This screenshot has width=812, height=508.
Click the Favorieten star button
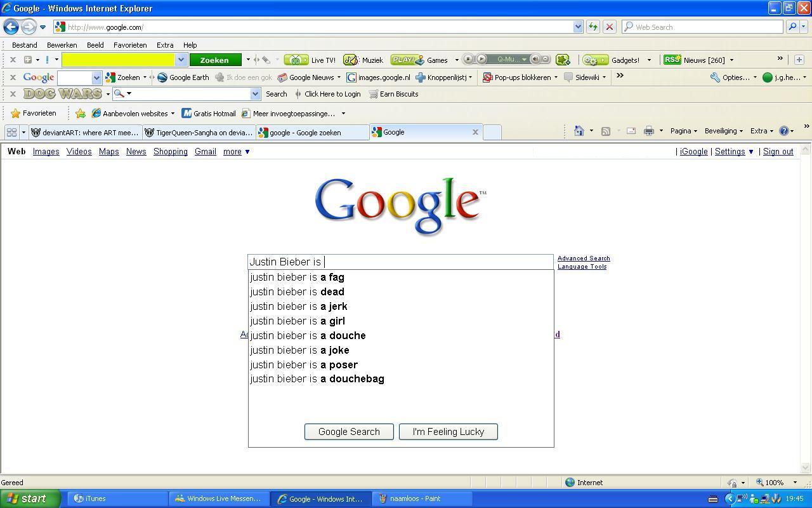pos(34,113)
